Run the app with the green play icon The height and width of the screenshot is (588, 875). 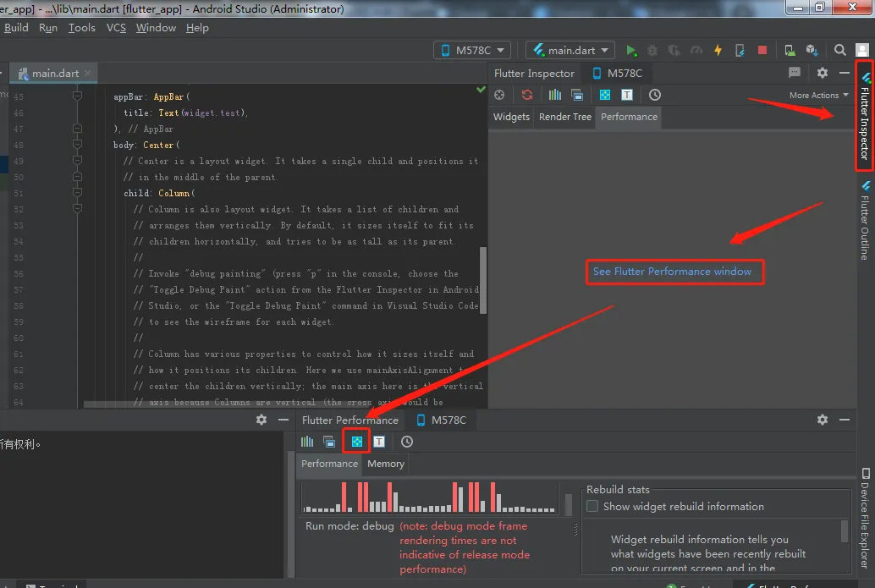tap(630, 50)
